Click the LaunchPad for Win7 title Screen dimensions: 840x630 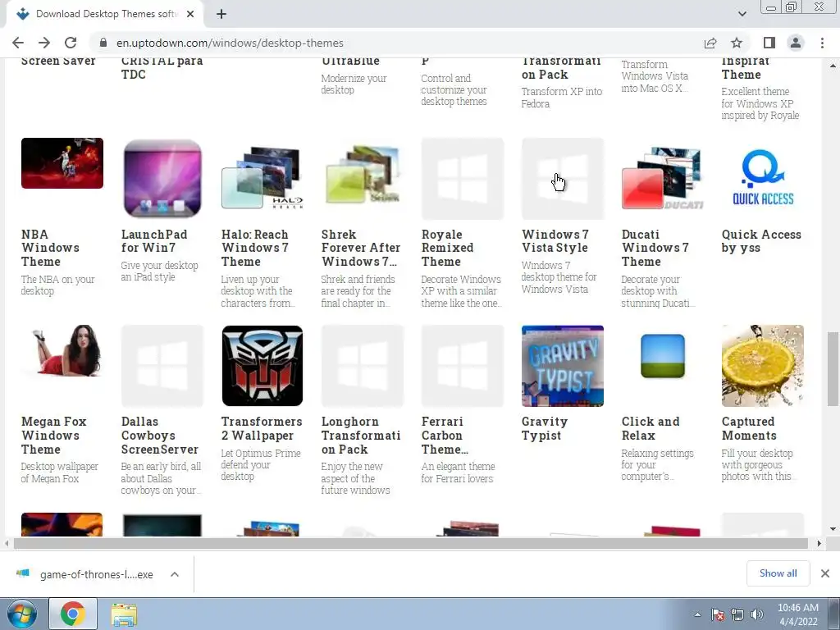(154, 241)
